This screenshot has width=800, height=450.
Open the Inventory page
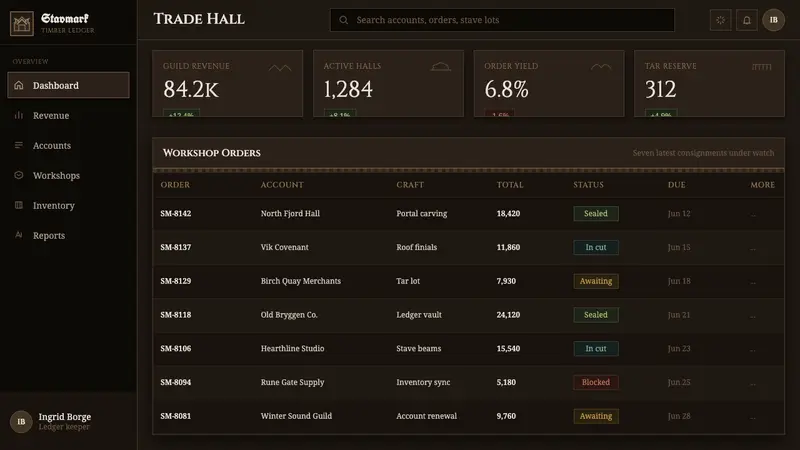click(x=68, y=205)
